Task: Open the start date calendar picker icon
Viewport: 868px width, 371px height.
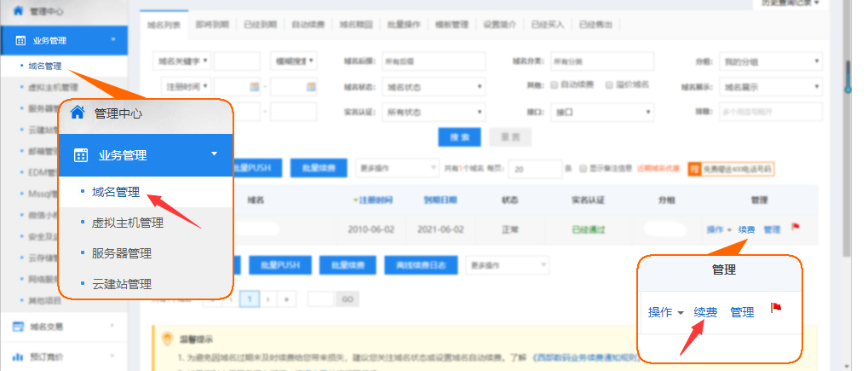Action: tap(253, 86)
